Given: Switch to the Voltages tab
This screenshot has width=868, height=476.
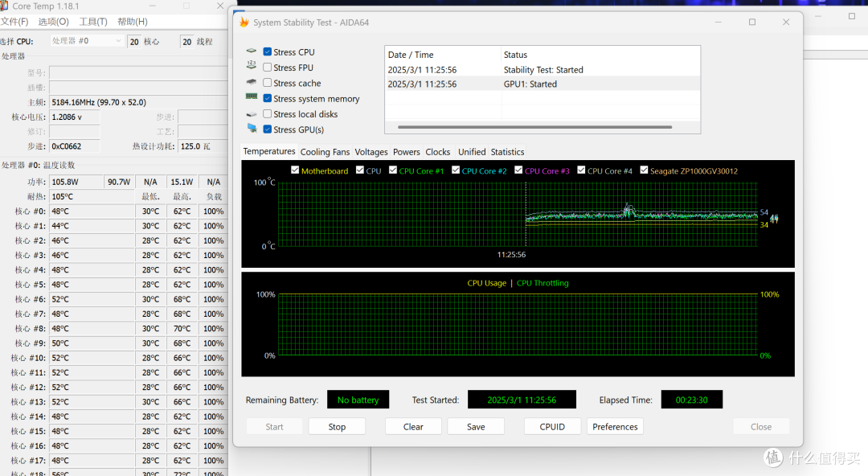Looking at the screenshot, I should (x=371, y=152).
